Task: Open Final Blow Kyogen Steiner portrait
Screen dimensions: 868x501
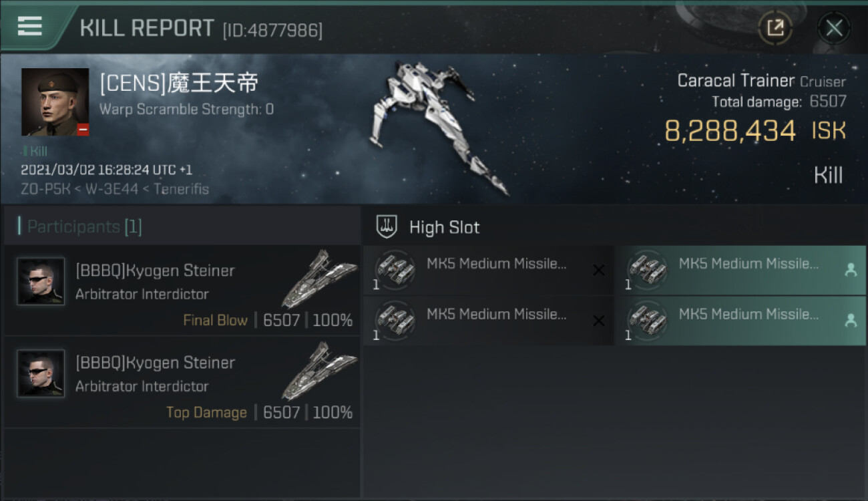Action: [x=41, y=281]
